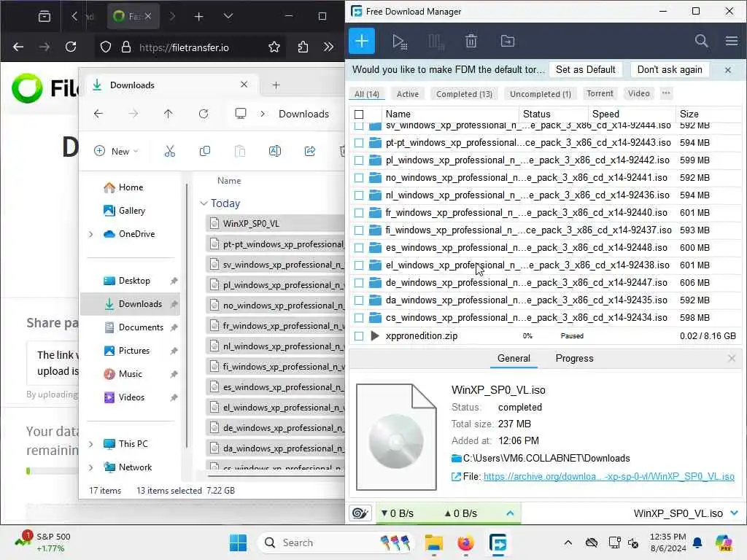Screen dimensions: 747x560
Task: Expand This PC in Explorer sidebar
Action: tap(91, 444)
